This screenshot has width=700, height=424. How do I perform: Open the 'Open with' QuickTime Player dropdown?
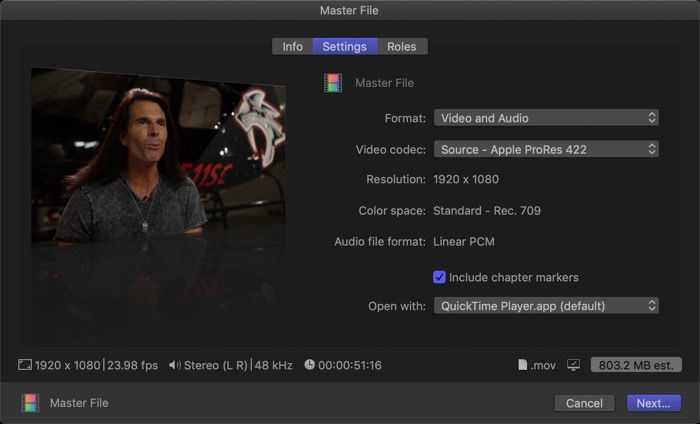coord(546,306)
